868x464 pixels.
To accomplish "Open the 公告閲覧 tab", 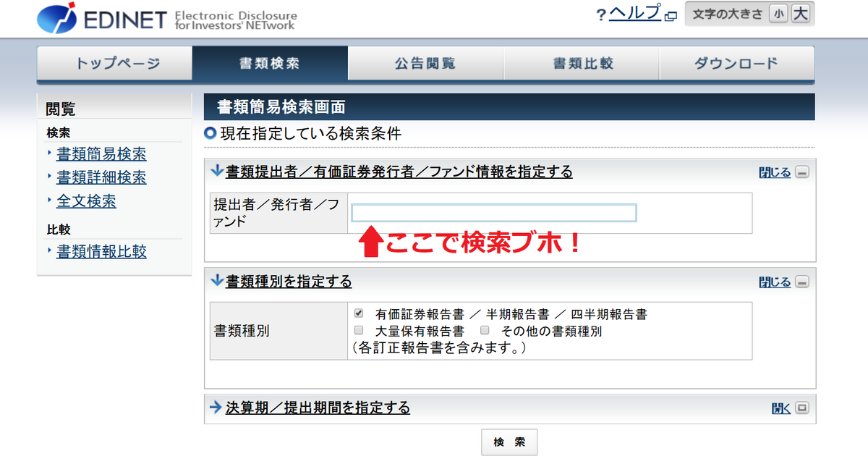I will click(425, 63).
